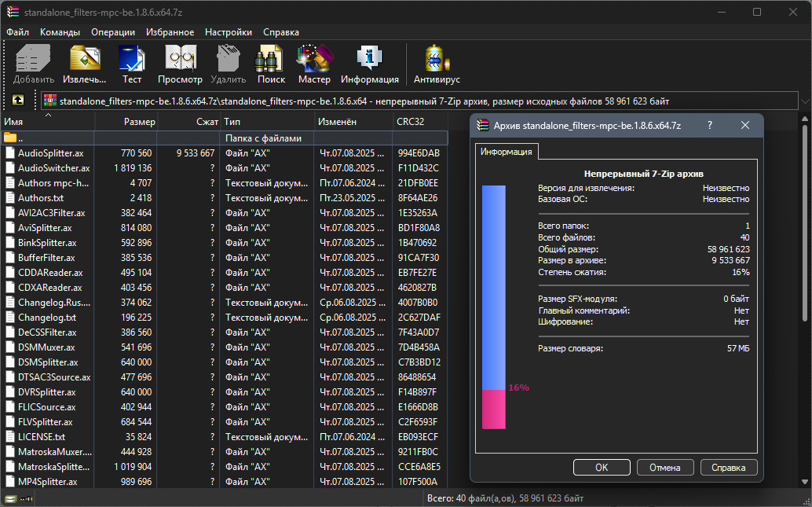Select the file name DTSAC3Source.ax
Viewport: 812px width, 507px height.
point(54,377)
